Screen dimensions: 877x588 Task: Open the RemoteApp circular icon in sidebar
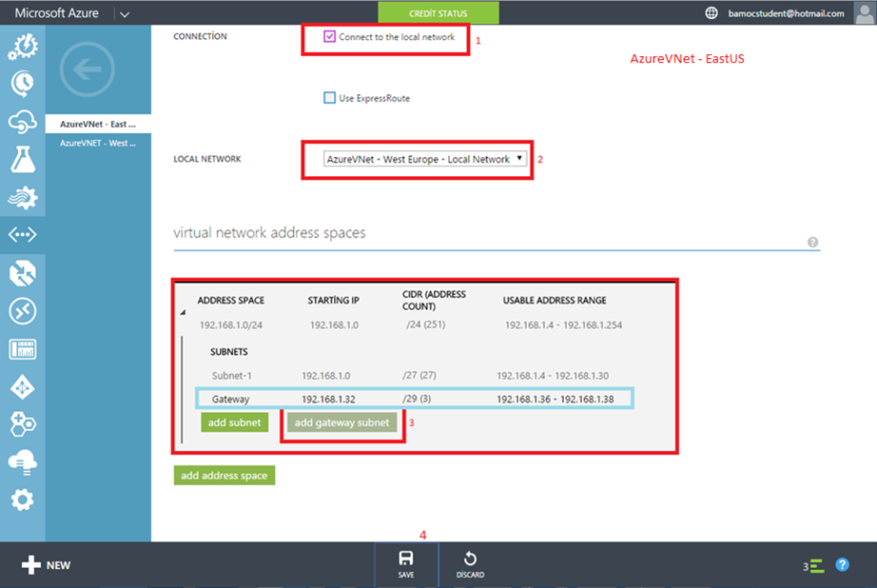click(23, 311)
